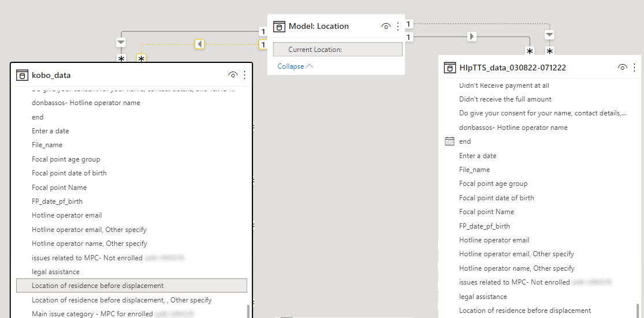Image resolution: width=644 pixels, height=318 pixels.
Task: Select the solid relationship arrow pointing right toward HlpTTS_data
Action: (x=472, y=36)
